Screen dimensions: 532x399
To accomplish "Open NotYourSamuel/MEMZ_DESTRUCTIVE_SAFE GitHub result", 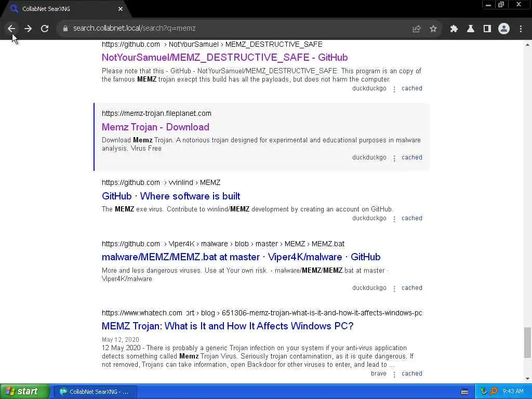I will click(224, 57).
